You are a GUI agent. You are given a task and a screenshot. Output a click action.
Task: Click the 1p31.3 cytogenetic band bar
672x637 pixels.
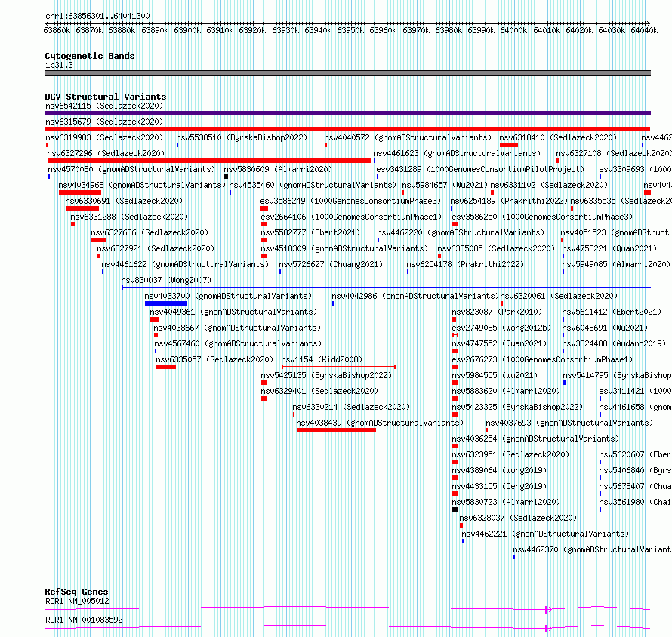point(347,73)
